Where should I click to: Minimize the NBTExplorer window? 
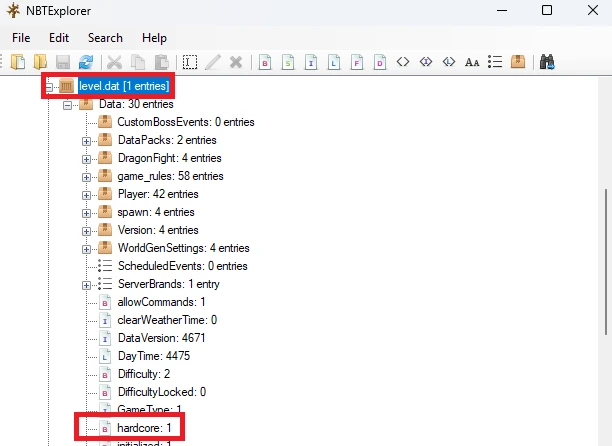click(x=502, y=10)
